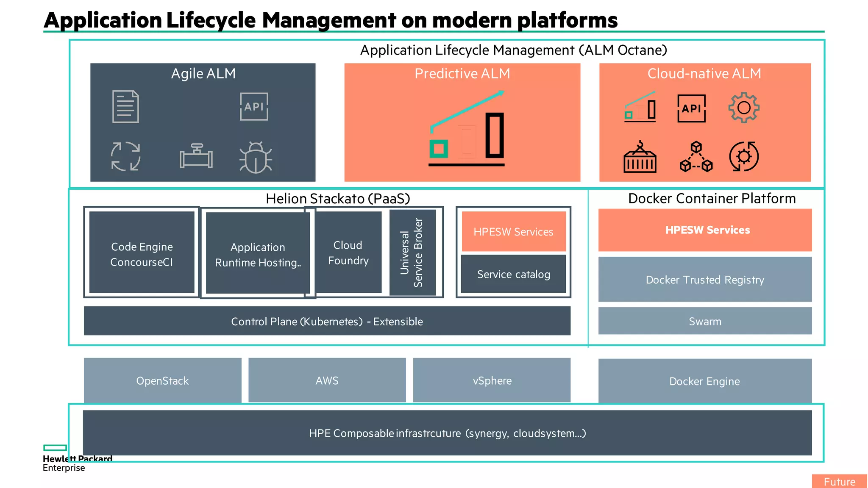Image resolution: width=868 pixels, height=488 pixels.
Task: Click the circular refresh arrows icon
Action: [x=125, y=156]
